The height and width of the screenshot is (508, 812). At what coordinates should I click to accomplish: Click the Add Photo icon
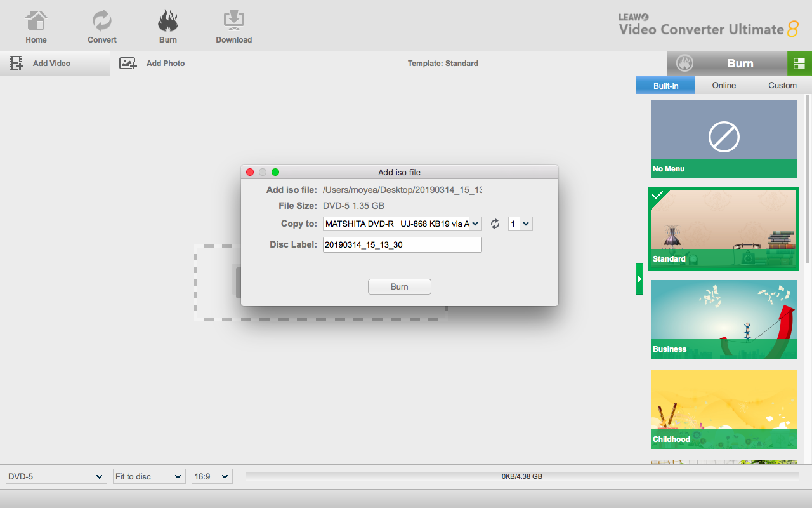(128, 63)
